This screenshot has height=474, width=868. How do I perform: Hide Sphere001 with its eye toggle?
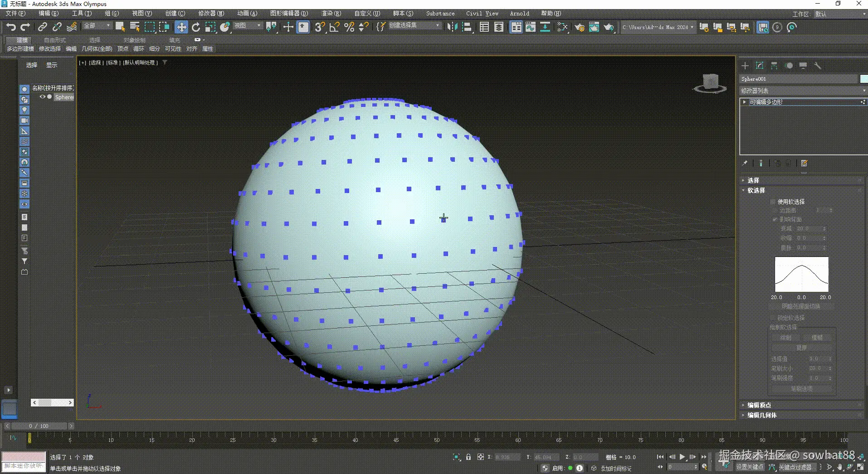[x=42, y=97]
